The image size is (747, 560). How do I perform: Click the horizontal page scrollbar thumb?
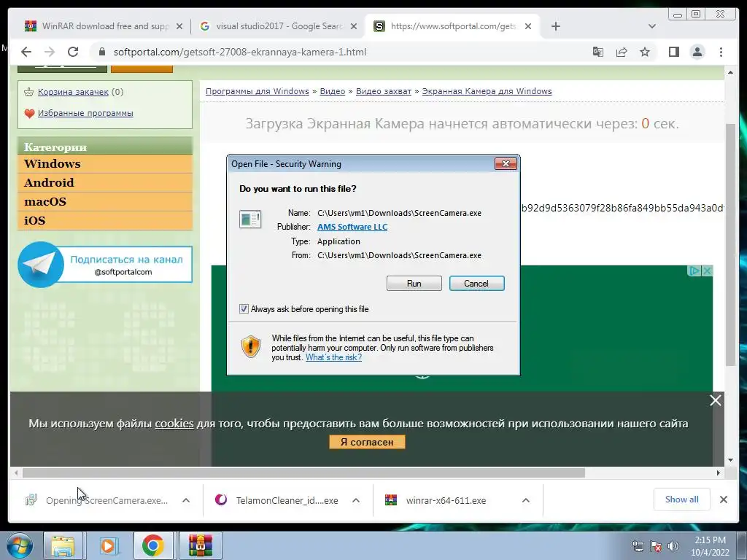[303, 472]
